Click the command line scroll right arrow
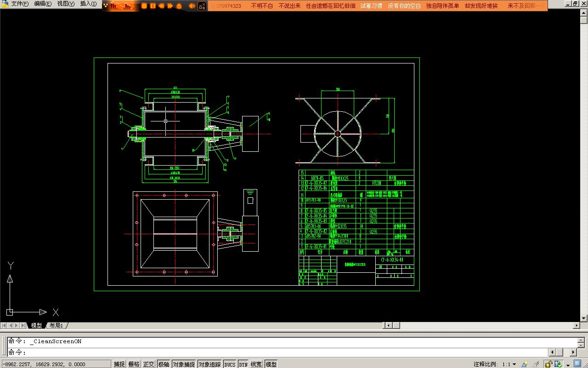Screen dimensions: 588x368 (x=573, y=352)
